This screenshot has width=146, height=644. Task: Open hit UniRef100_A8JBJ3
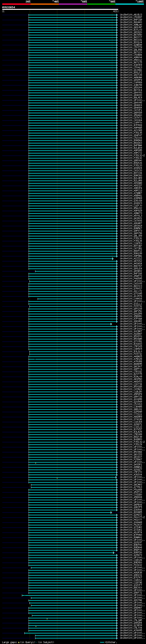(131, 15)
